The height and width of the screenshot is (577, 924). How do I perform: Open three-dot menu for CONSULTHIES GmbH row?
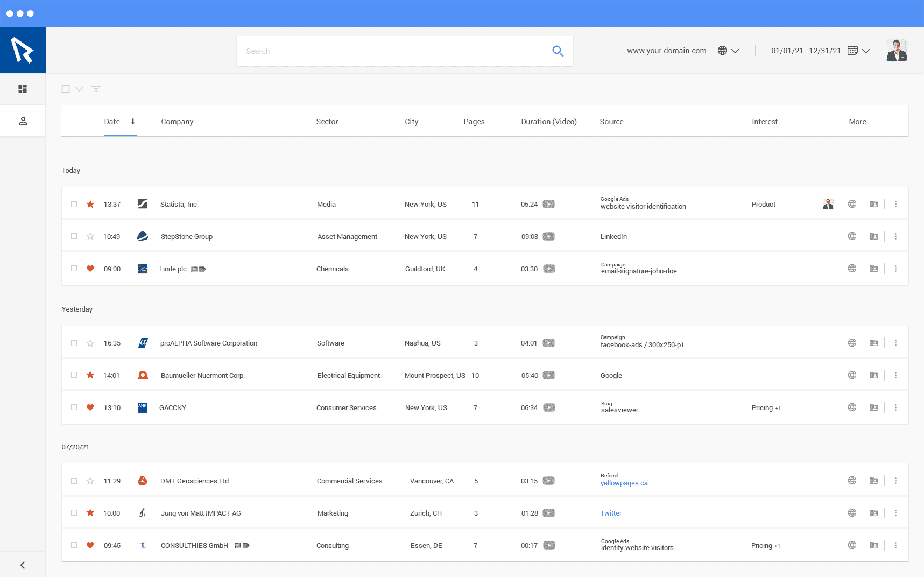pos(895,545)
